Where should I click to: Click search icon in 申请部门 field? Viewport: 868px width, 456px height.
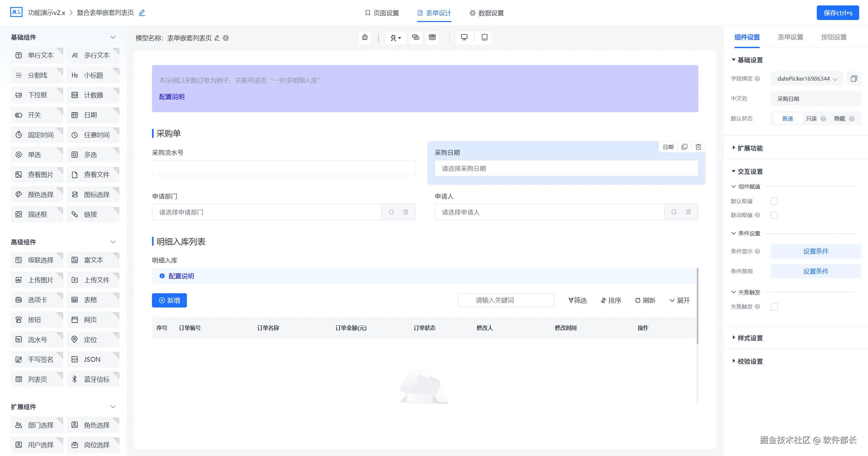tap(391, 212)
